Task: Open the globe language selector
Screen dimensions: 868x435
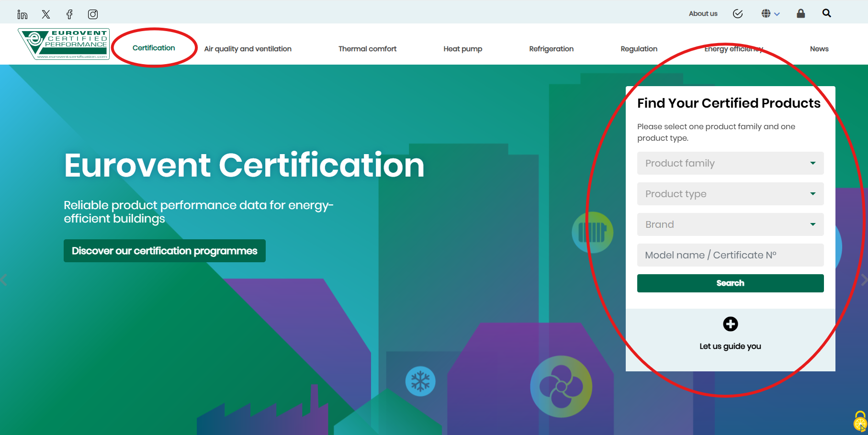Action: 770,13
